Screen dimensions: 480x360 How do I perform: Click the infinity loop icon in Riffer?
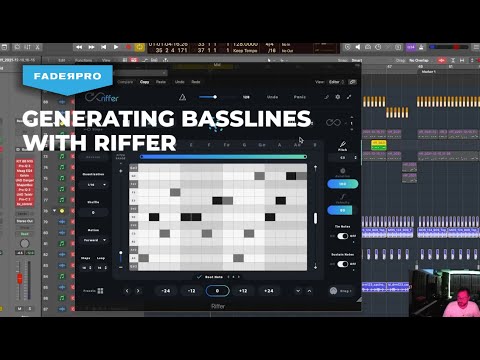(333, 122)
